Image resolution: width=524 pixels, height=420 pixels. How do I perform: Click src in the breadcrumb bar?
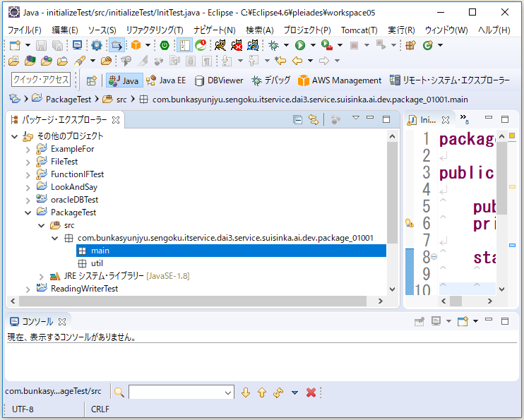coord(121,100)
